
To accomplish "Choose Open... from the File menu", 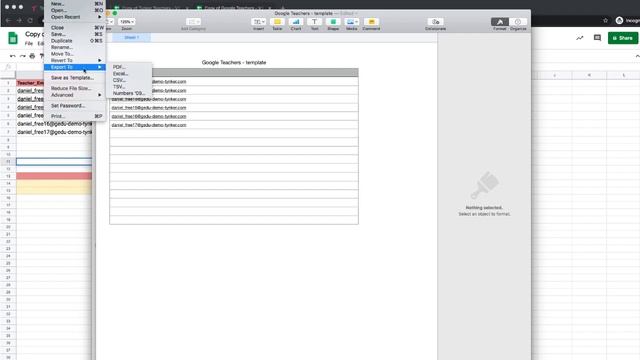I will point(75,10).
